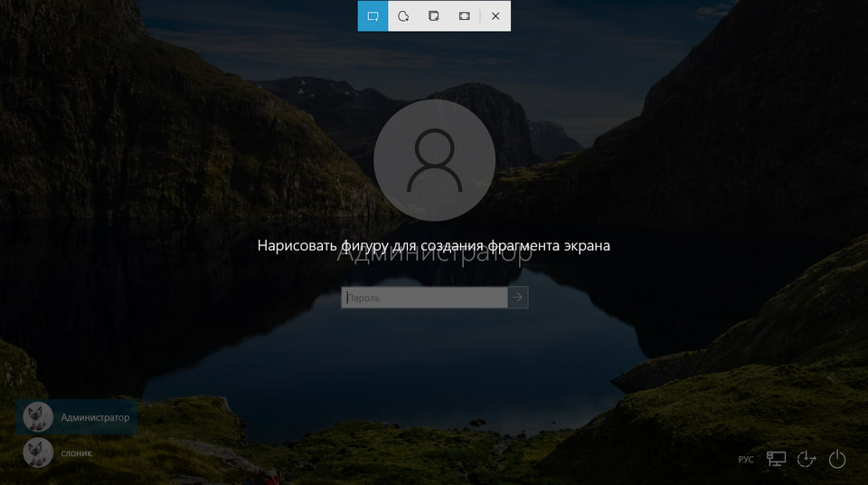Pick the fullscreen snip option
Screen dimensions: 868x485
tap(464, 16)
